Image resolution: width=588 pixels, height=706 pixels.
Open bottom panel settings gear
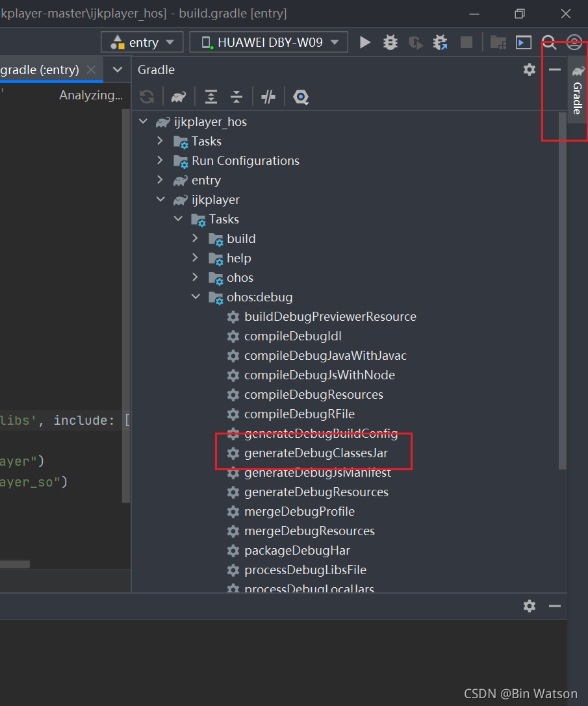530,605
